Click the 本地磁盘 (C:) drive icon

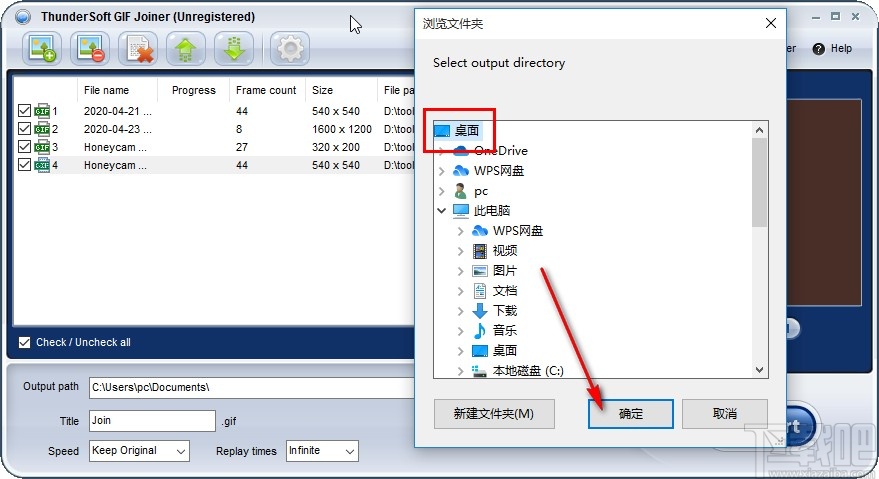pyautogui.click(x=479, y=371)
